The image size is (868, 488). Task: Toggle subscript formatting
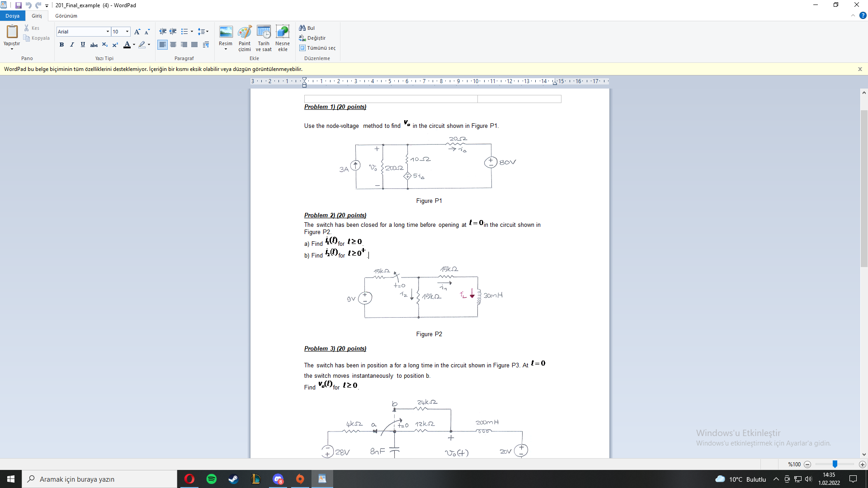104,45
